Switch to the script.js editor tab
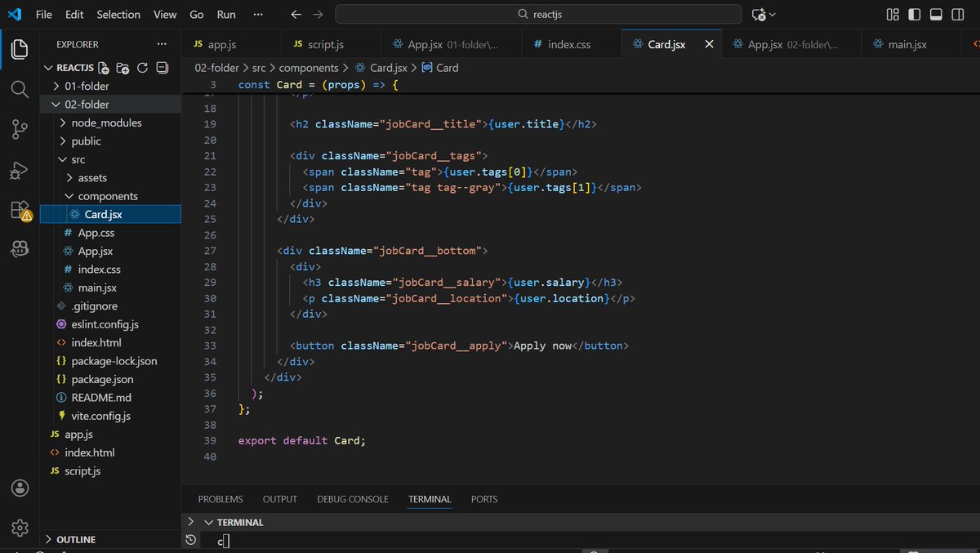Screen dimensions: 980x553 pyautogui.click(x=332, y=45)
